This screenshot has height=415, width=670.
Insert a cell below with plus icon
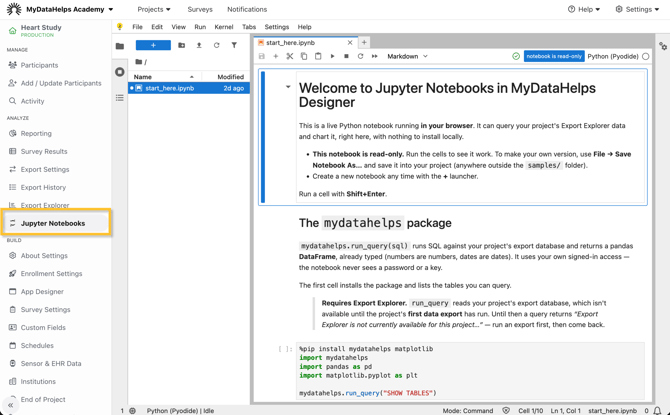pos(276,56)
